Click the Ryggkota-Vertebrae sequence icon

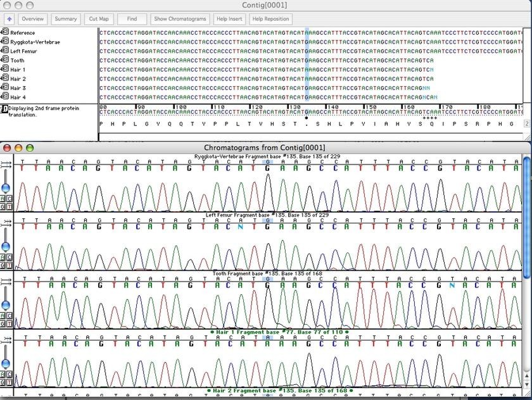point(5,42)
